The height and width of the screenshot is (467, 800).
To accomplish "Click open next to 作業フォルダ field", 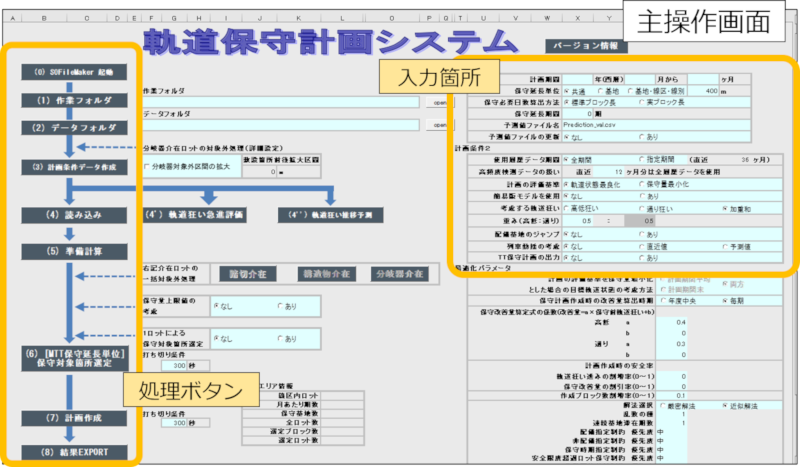I will [x=438, y=102].
